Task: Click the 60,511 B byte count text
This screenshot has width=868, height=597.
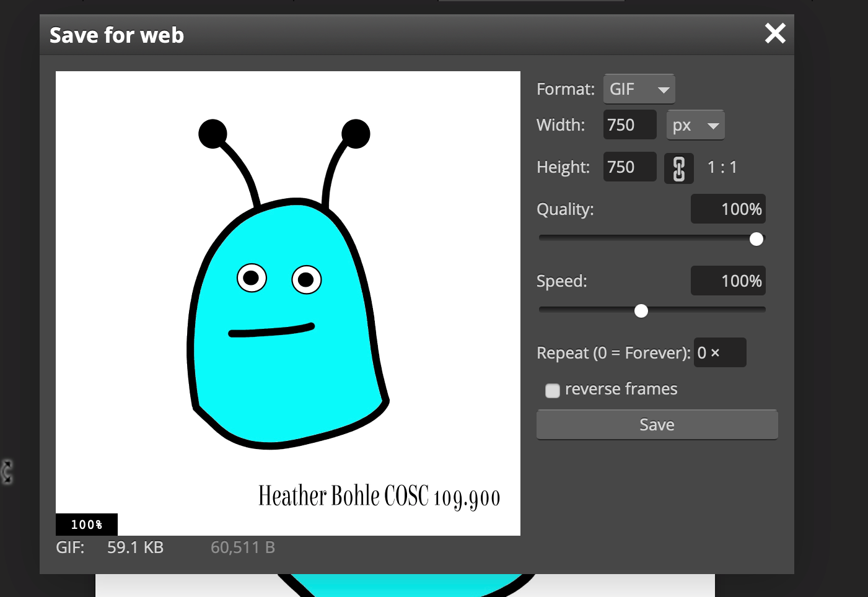Action: point(242,547)
